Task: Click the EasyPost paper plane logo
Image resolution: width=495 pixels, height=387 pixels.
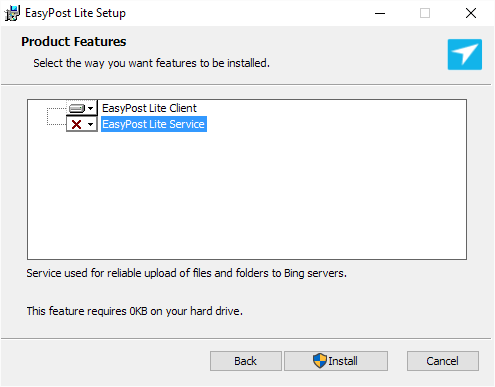Action: [465, 54]
